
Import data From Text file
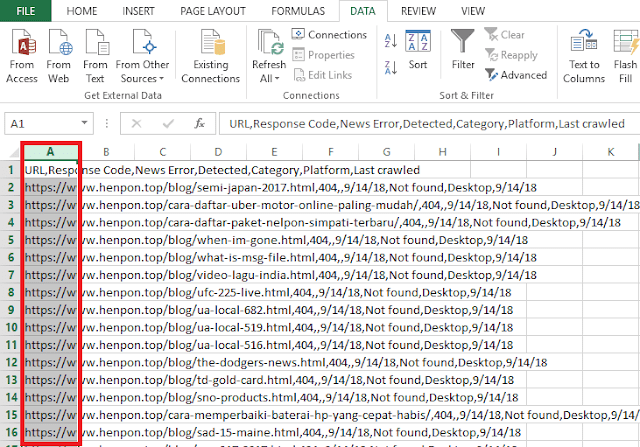coord(95,56)
